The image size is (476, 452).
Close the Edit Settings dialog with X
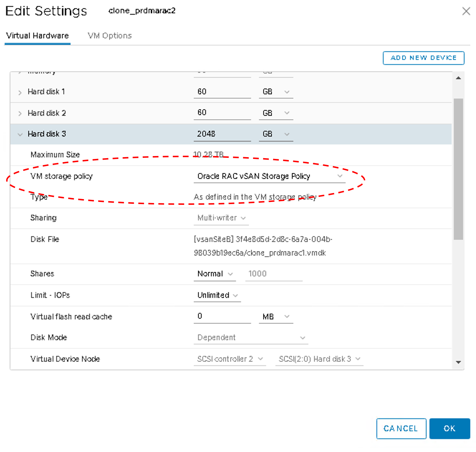pos(466,11)
